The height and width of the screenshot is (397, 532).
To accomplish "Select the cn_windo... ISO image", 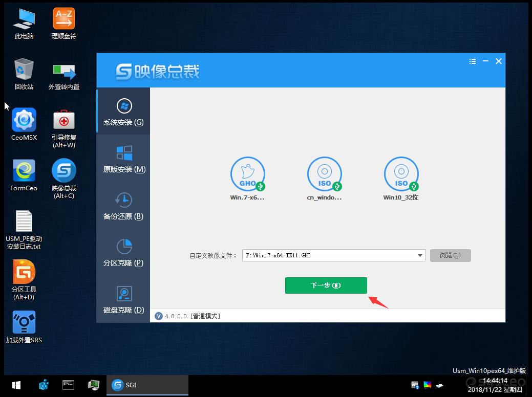I will [x=324, y=179].
